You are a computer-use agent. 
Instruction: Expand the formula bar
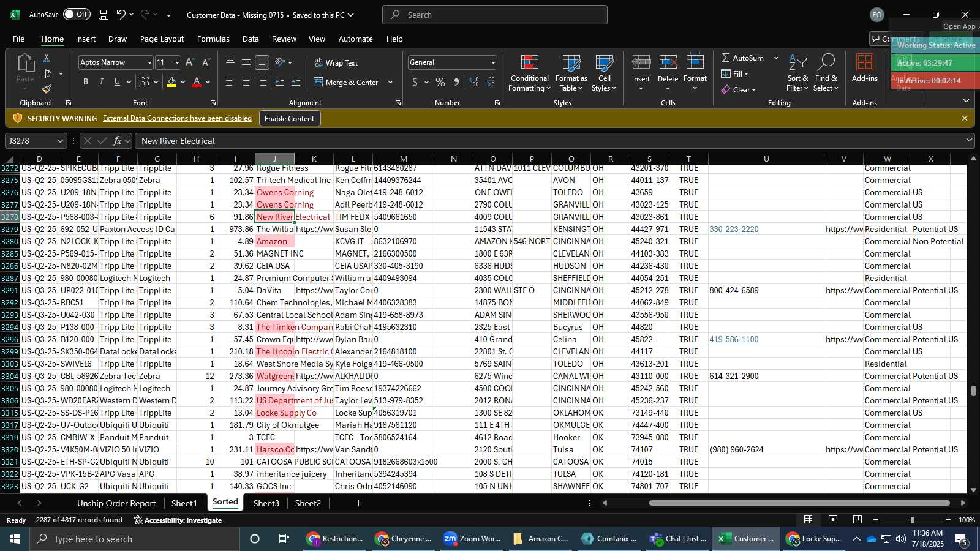(x=969, y=140)
